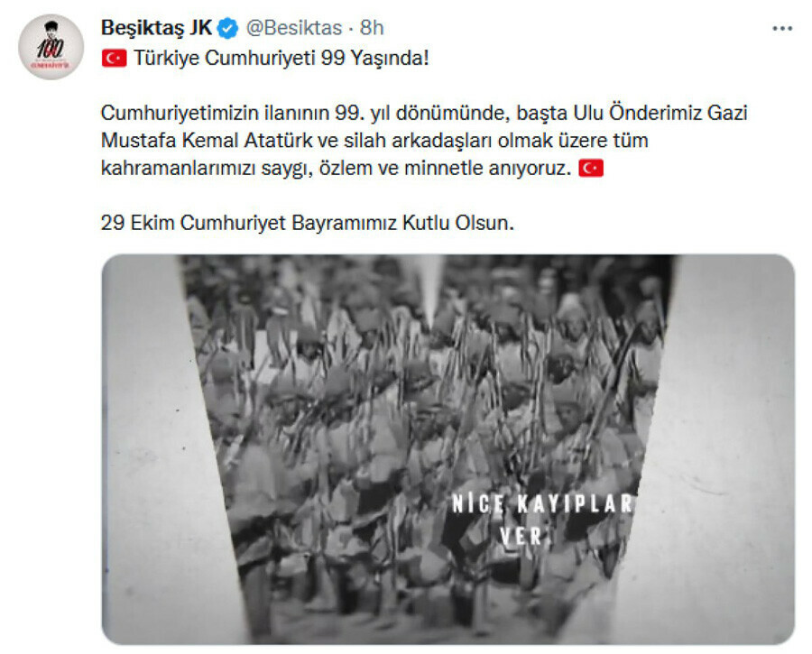Select the headline Türkiye Cumhuriyeti 99 Yaşında!
Image resolution: width=812 pixels, height=654 pixels.
click(281, 58)
